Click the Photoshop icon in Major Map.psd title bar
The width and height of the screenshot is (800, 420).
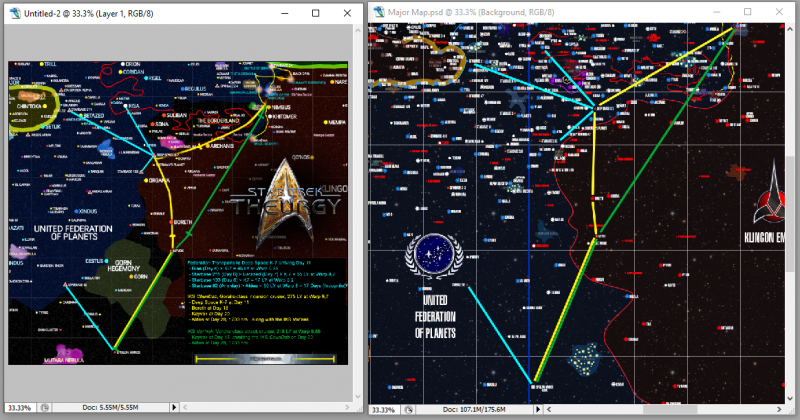pos(379,12)
